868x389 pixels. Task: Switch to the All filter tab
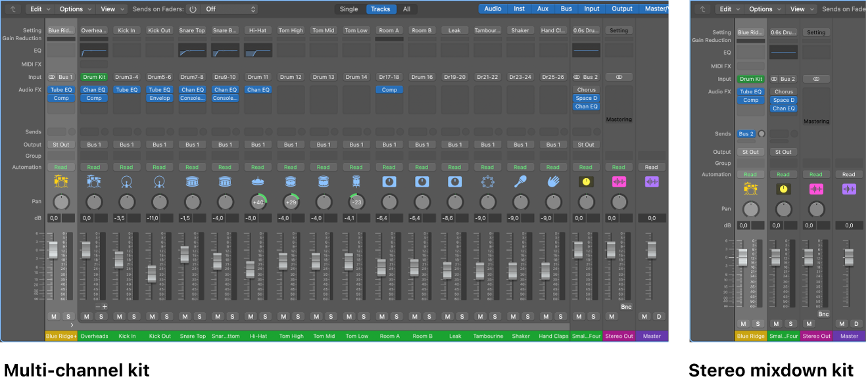[x=407, y=9]
